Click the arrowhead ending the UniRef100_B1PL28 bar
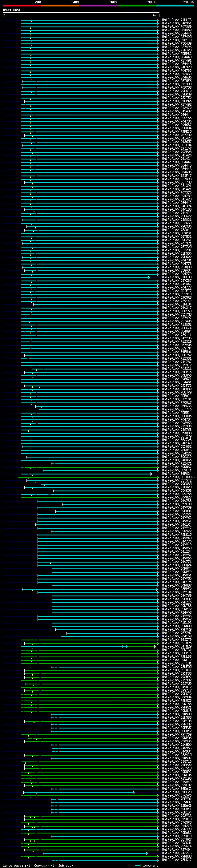The image size is (197, 868). pyautogui.click(x=134, y=792)
